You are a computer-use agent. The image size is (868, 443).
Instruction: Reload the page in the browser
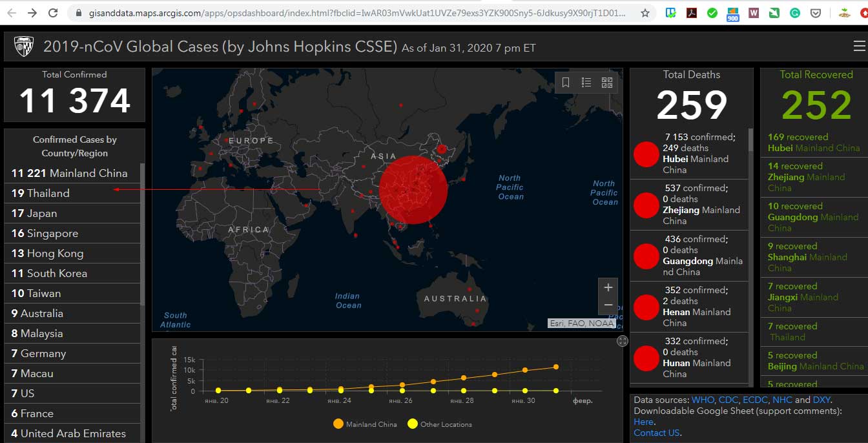(53, 13)
